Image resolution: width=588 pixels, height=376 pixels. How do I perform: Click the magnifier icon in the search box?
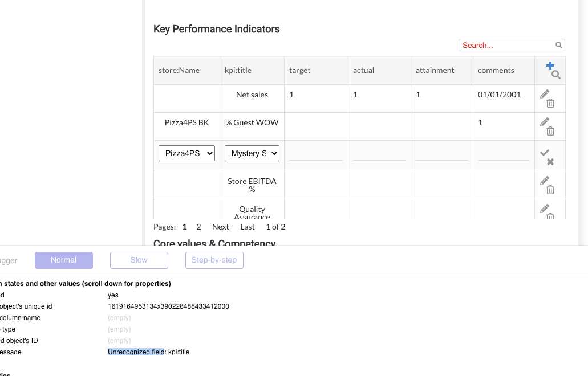(559, 45)
